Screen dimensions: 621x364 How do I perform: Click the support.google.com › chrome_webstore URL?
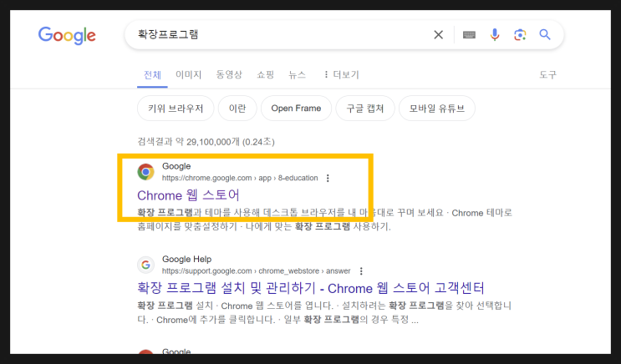coord(256,271)
